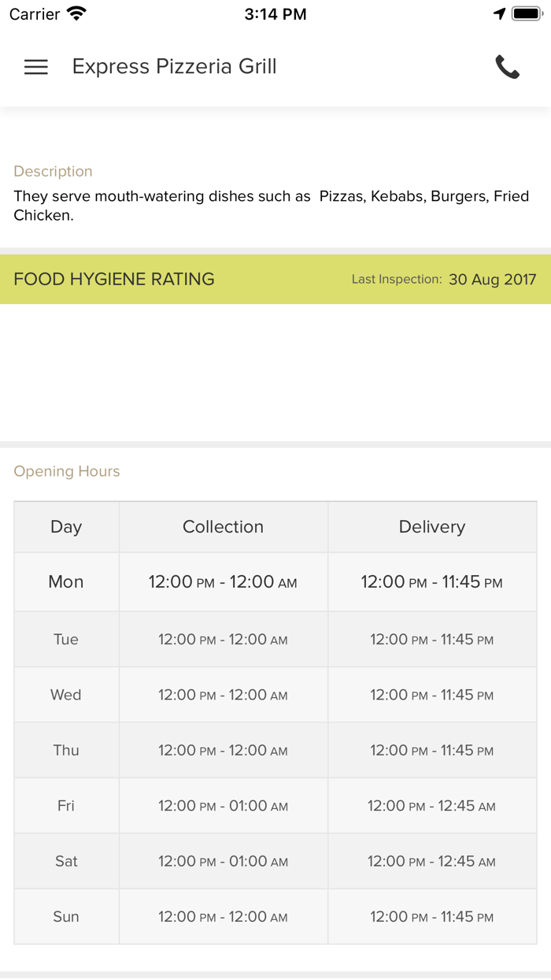
Task: Tap the Sat row day cell
Action: [x=66, y=861]
